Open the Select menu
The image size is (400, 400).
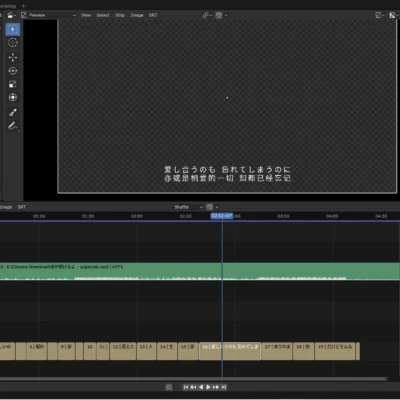103,15
